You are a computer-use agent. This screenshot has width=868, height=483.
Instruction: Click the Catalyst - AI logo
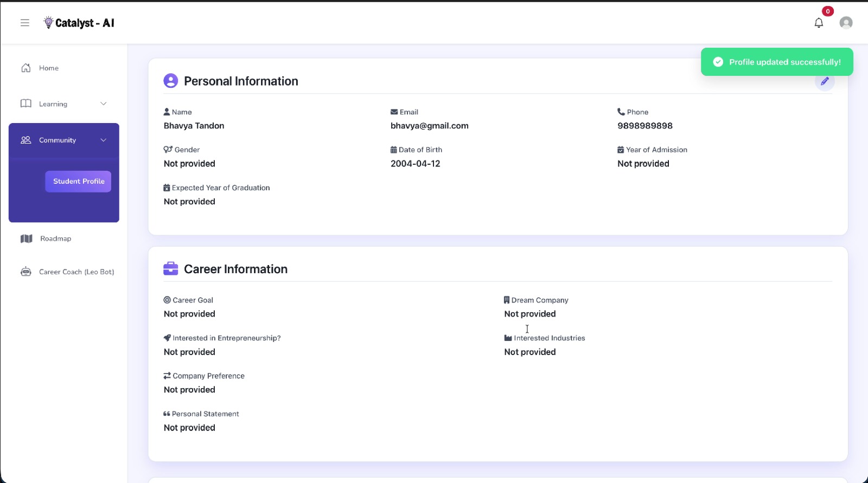pyautogui.click(x=79, y=23)
